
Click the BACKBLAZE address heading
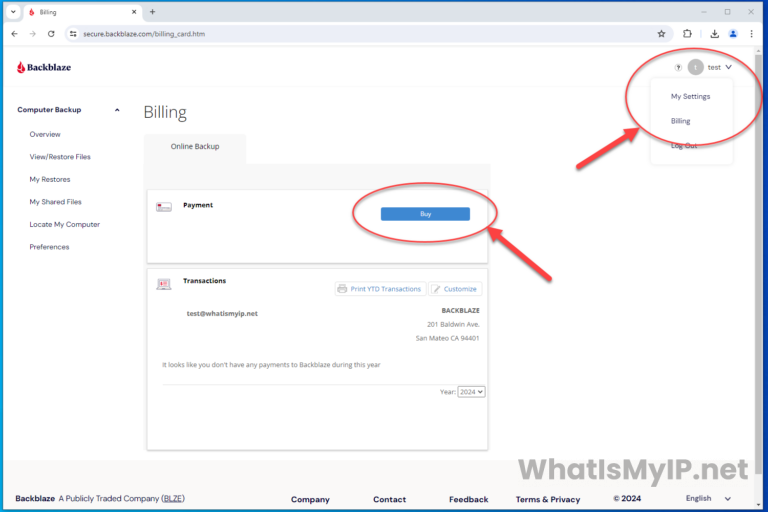coord(460,311)
